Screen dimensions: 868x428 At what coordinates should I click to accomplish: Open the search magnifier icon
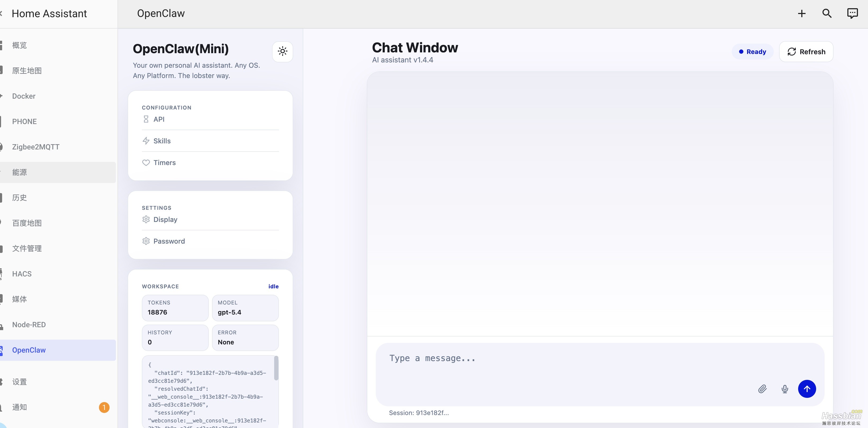pyautogui.click(x=827, y=13)
